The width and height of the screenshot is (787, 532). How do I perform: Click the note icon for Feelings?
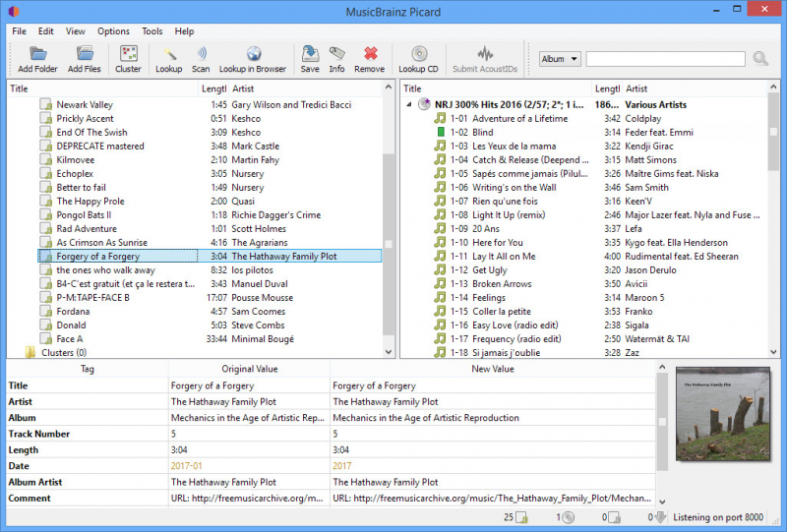pos(440,298)
